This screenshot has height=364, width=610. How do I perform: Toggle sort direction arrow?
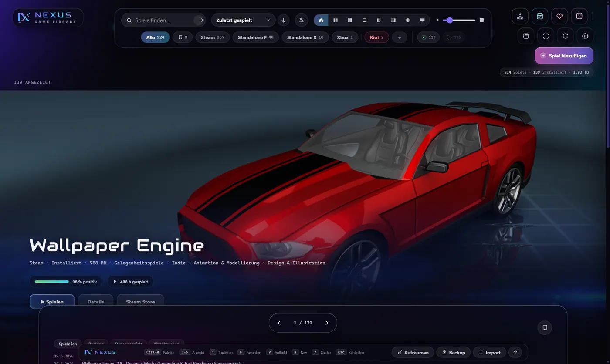point(284,20)
